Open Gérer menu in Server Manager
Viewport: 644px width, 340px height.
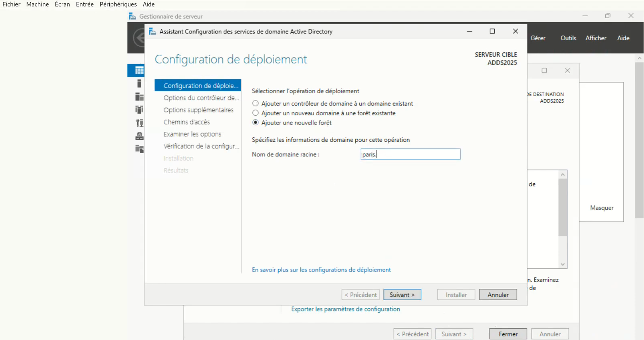coord(538,38)
